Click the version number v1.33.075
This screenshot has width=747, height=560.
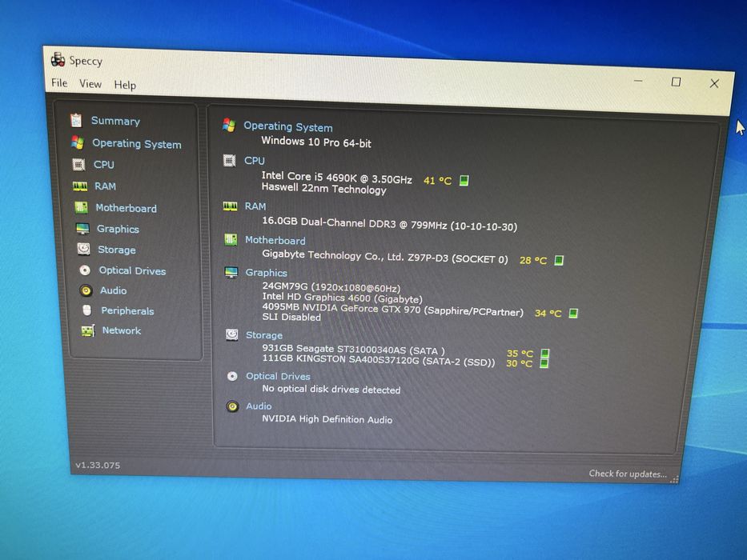point(98,466)
